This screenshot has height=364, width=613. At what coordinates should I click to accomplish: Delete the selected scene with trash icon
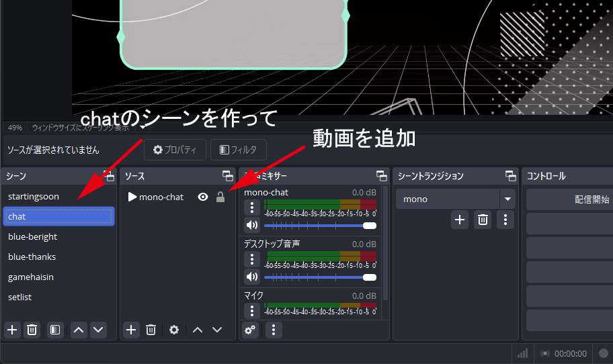32,330
